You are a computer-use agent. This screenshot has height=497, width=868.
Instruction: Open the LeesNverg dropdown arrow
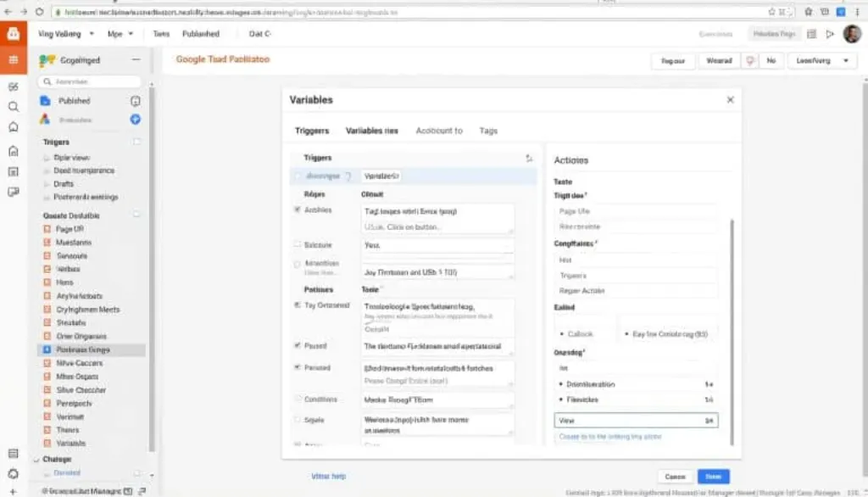coord(846,60)
